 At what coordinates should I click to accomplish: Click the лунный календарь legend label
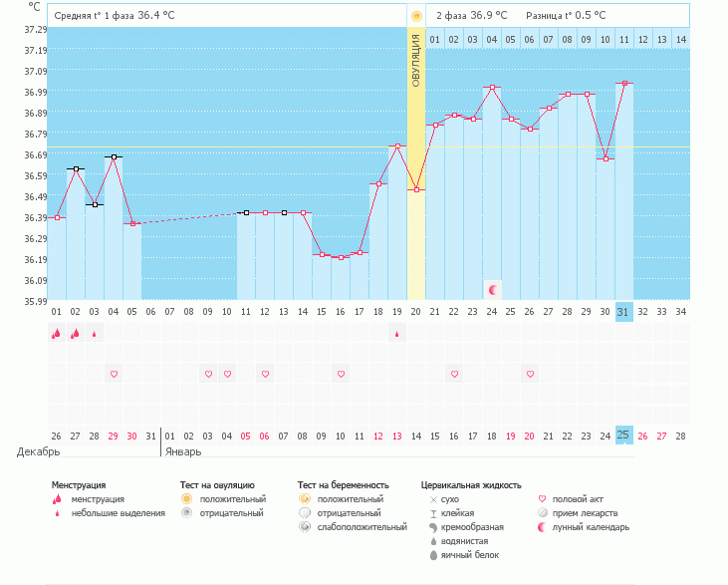(x=593, y=527)
